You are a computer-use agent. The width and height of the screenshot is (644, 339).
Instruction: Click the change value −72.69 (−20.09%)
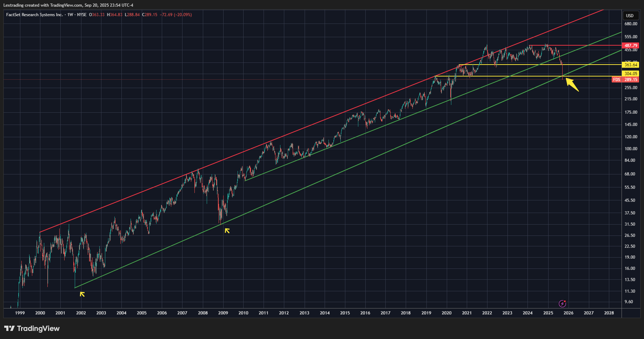click(x=176, y=15)
